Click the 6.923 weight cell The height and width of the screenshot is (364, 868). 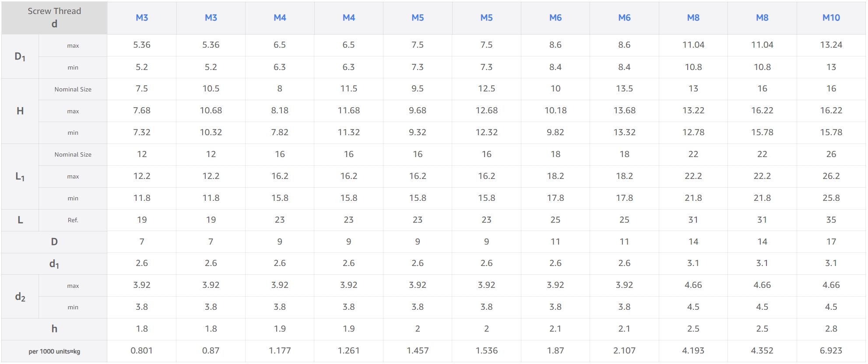click(x=830, y=350)
